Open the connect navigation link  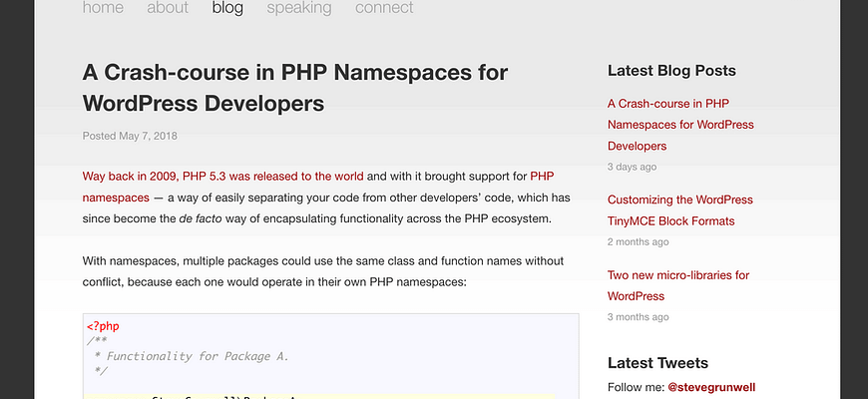pyautogui.click(x=384, y=8)
